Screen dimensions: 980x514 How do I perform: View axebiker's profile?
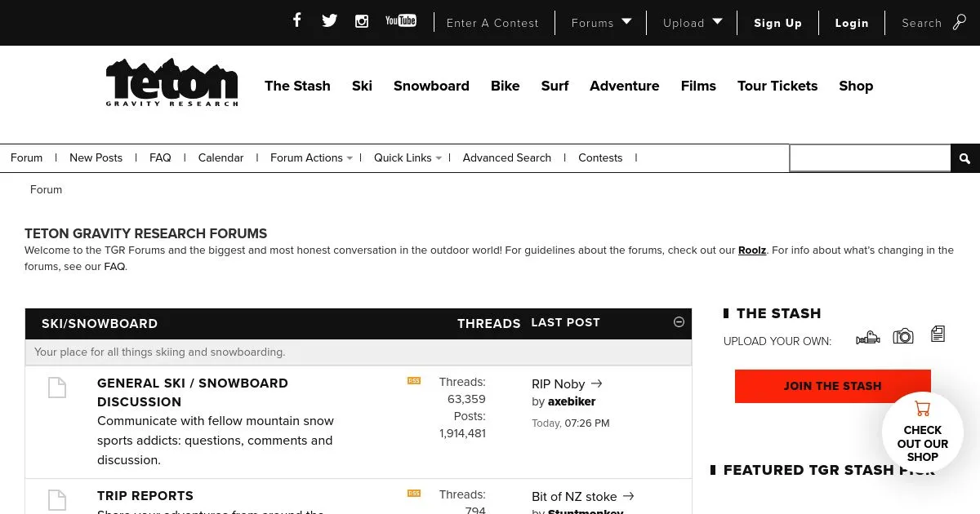(572, 401)
